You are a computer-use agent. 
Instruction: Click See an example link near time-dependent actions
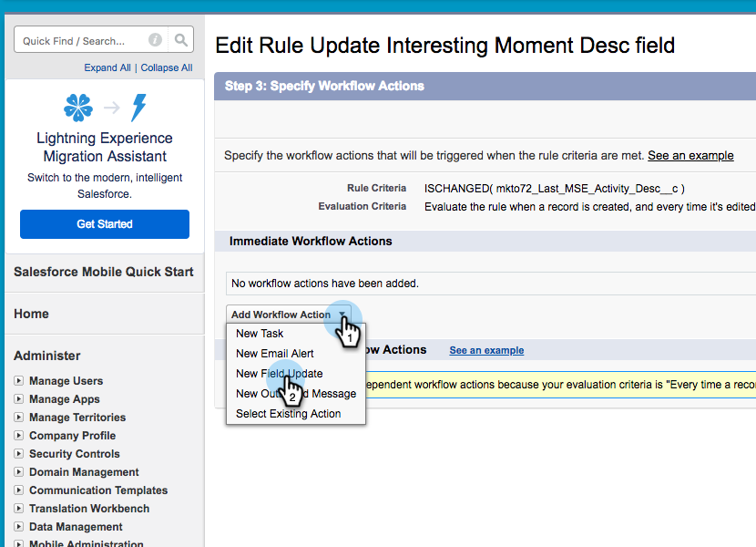coord(486,350)
